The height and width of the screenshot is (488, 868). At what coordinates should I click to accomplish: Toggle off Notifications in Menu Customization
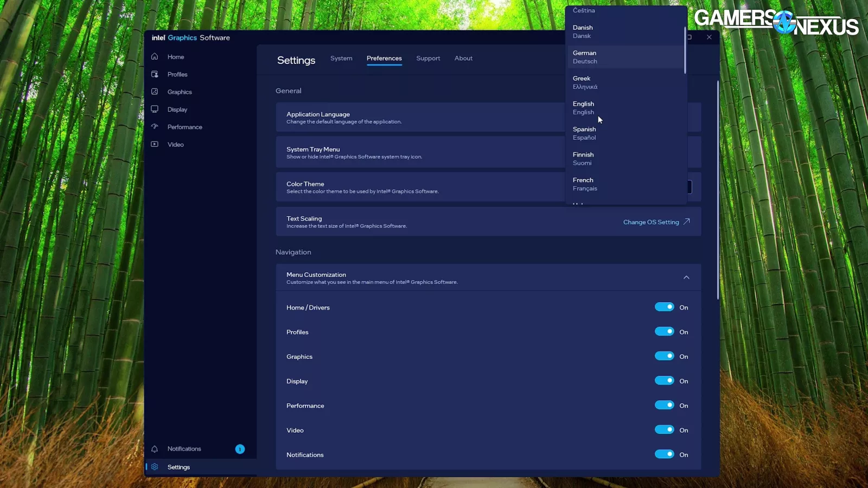(665, 454)
